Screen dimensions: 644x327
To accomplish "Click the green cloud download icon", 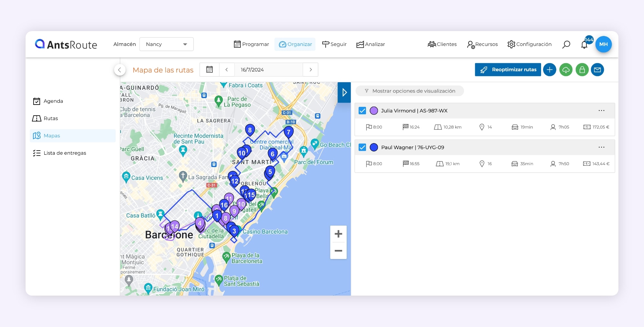I will click(x=566, y=70).
